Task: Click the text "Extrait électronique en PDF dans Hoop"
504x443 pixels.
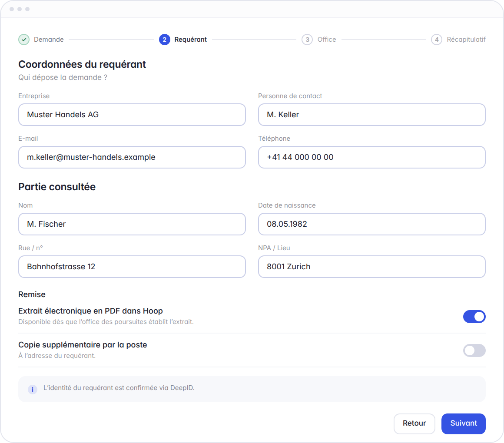Action: pyautogui.click(x=91, y=311)
